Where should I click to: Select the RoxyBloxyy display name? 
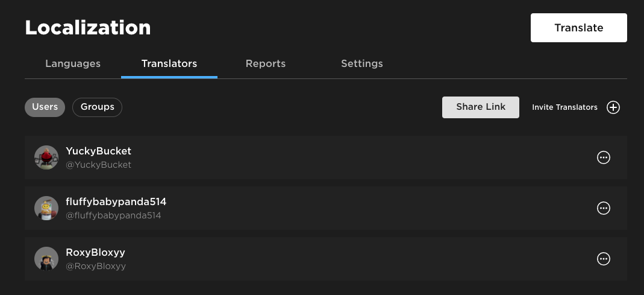click(95, 252)
